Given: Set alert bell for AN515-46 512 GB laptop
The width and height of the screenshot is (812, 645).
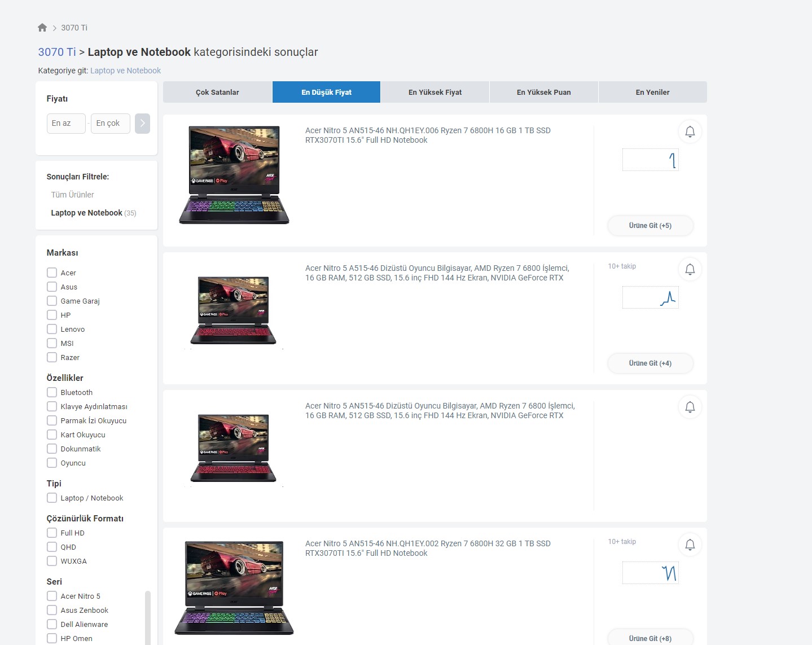Looking at the screenshot, I should point(690,407).
